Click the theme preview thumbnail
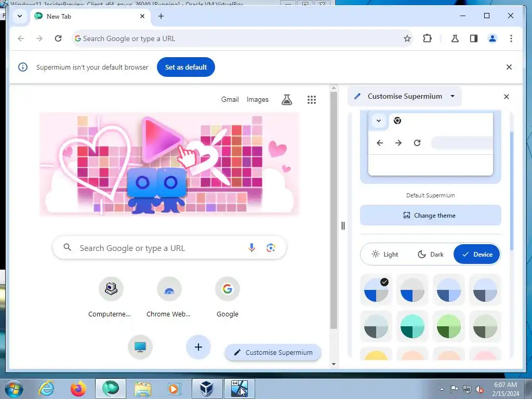 tap(430, 147)
